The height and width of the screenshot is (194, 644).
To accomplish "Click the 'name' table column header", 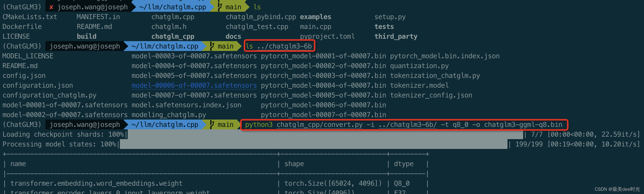I will tap(18, 164).
